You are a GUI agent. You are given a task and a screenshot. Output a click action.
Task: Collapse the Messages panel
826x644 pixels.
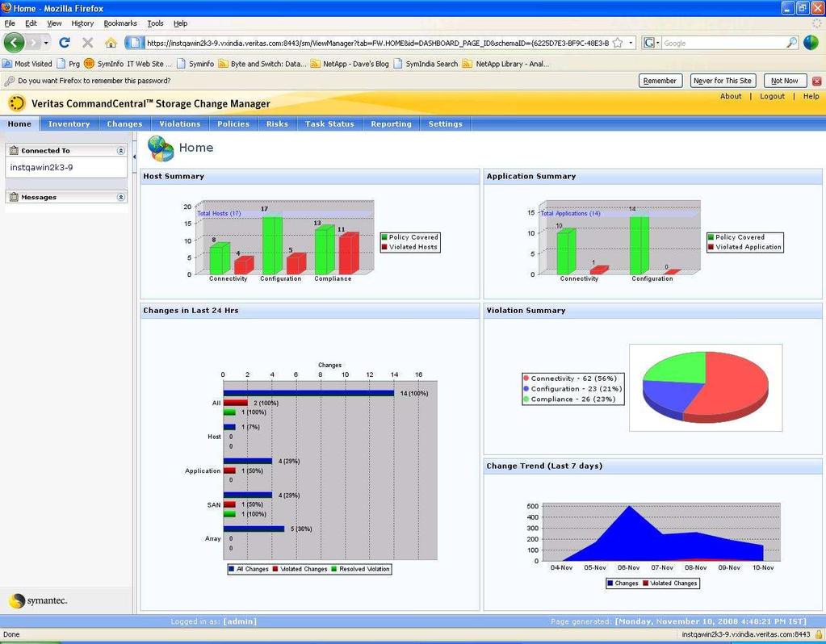120,197
